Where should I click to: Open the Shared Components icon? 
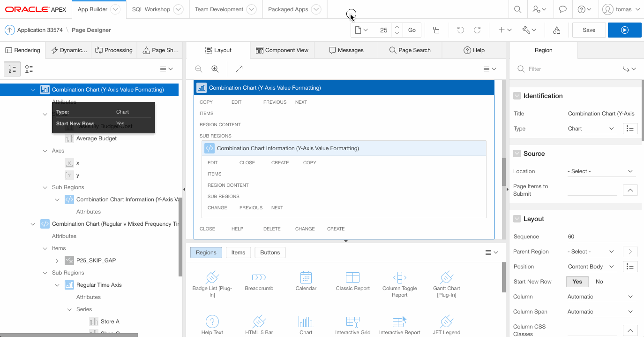pos(556,30)
